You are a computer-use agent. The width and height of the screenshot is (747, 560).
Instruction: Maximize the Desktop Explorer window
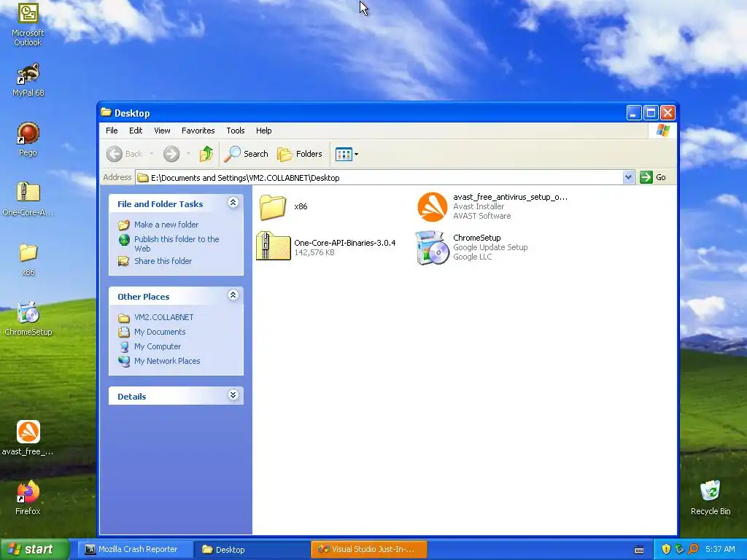coord(651,113)
